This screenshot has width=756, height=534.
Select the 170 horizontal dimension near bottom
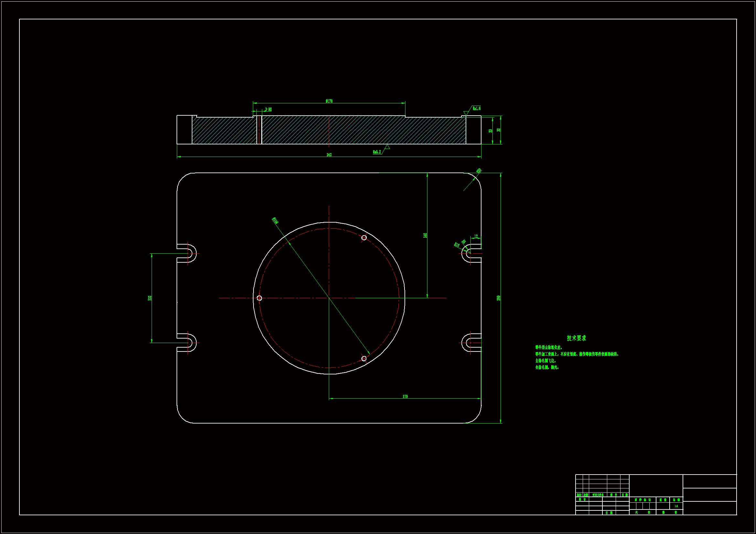(405, 396)
